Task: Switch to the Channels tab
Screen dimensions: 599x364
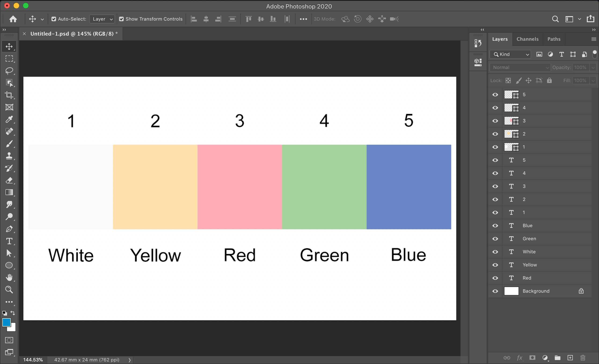Action: 527,39
